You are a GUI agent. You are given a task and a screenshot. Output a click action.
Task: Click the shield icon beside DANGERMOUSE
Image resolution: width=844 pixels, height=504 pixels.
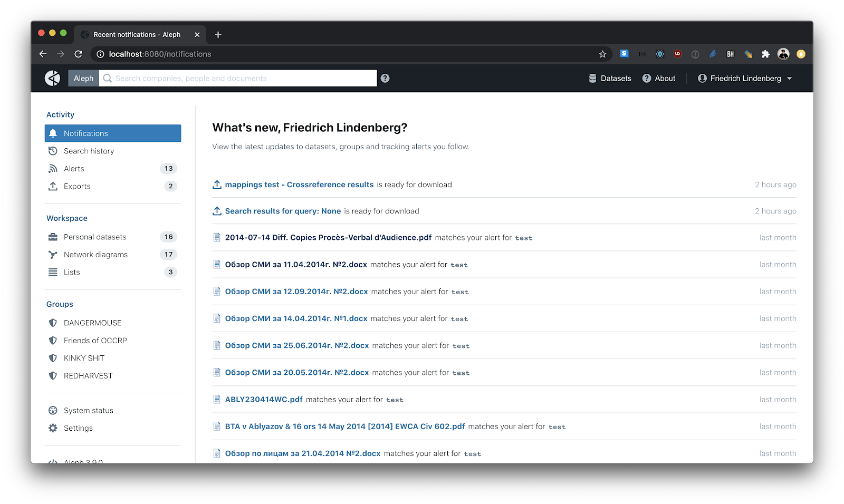tap(53, 323)
